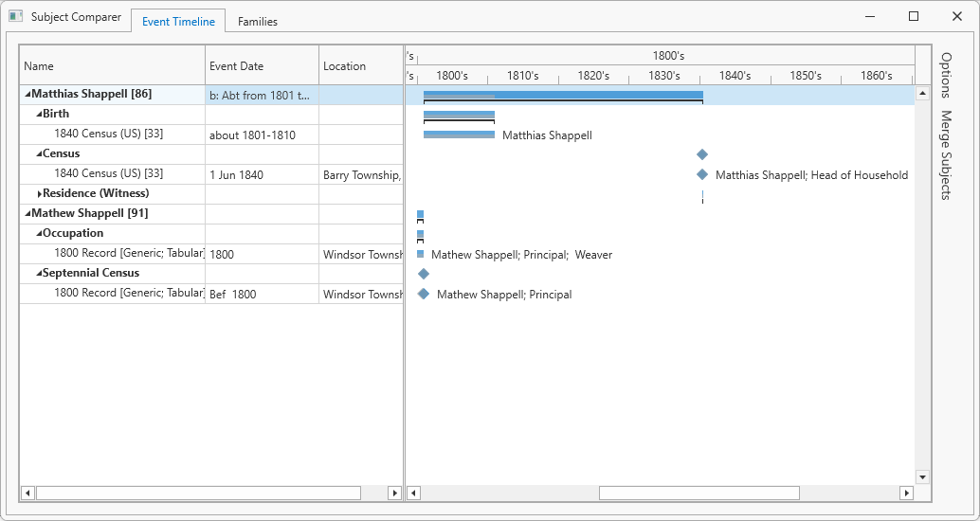Collapse the Septennial Census group
Viewport: 980px width, 521px height.
[x=39, y=274]
